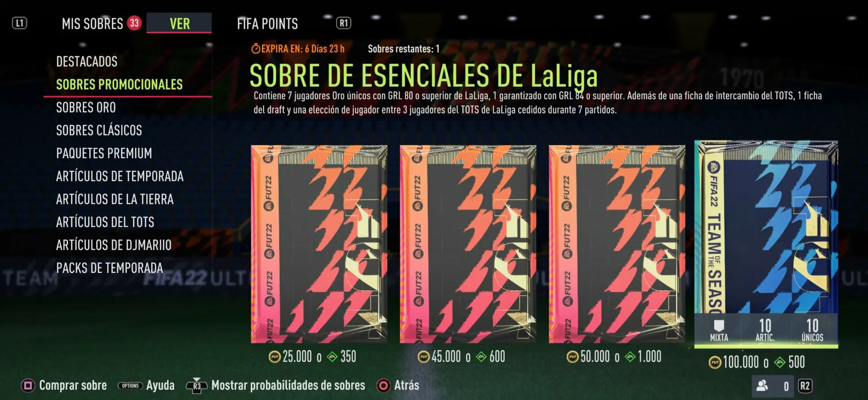Screen dimensions: 868x400
Task: Click the R2 trigger icon
Action: (805, 386)
